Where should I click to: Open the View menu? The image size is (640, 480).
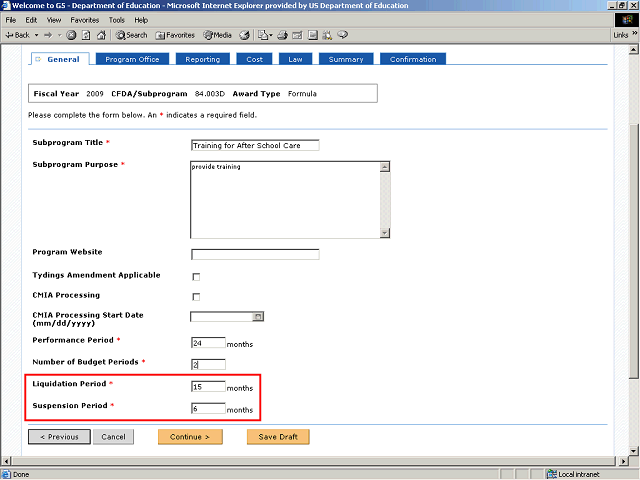[x=53, y=20]
